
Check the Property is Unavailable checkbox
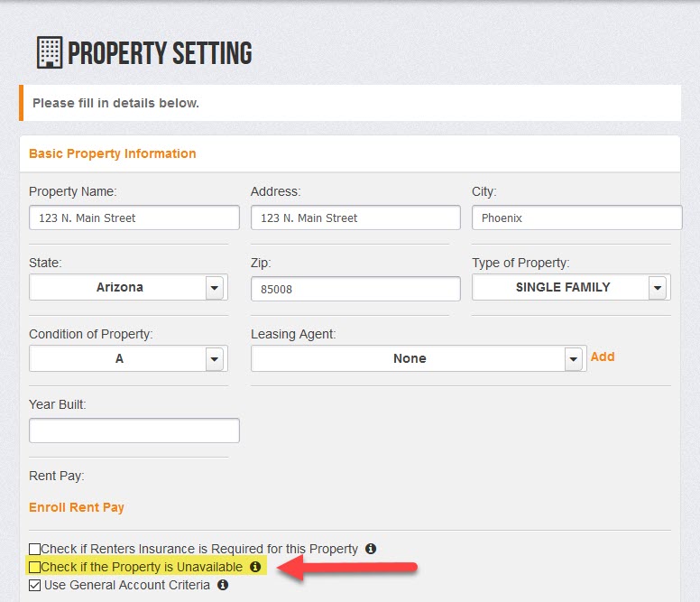[34, 567]
